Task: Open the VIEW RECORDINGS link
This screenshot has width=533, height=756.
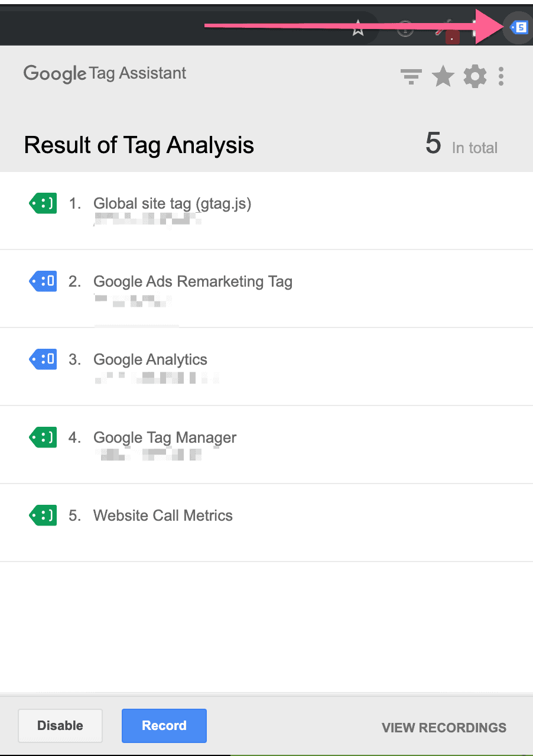Action: pyautogui.click(x=444, y=728)
